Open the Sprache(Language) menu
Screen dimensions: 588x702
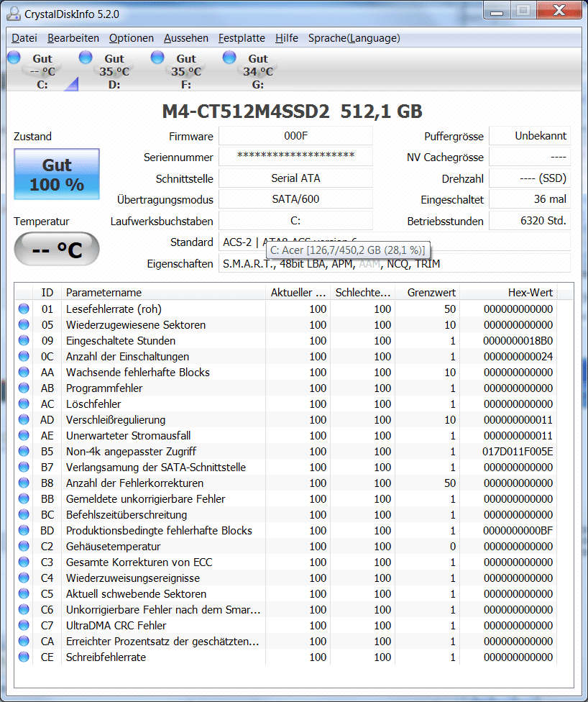tap(354, 38)
